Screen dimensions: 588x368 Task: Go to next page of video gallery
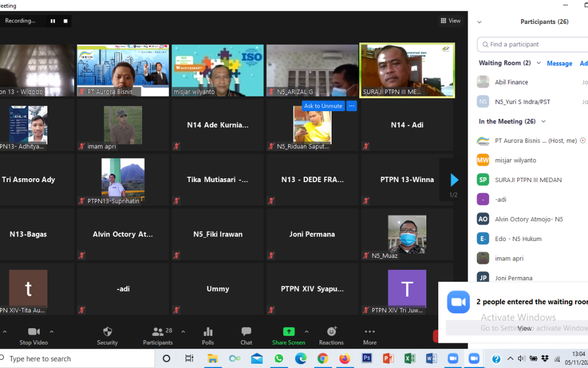(454, 180)
